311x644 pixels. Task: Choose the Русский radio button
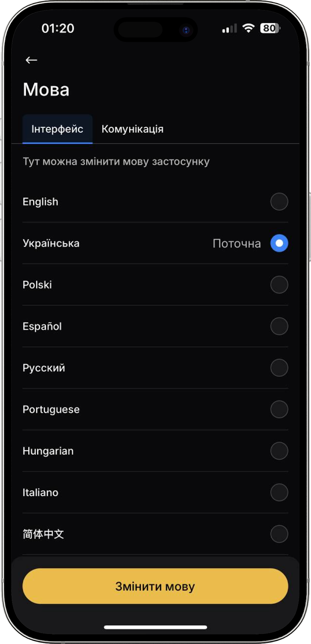[279, 367]
